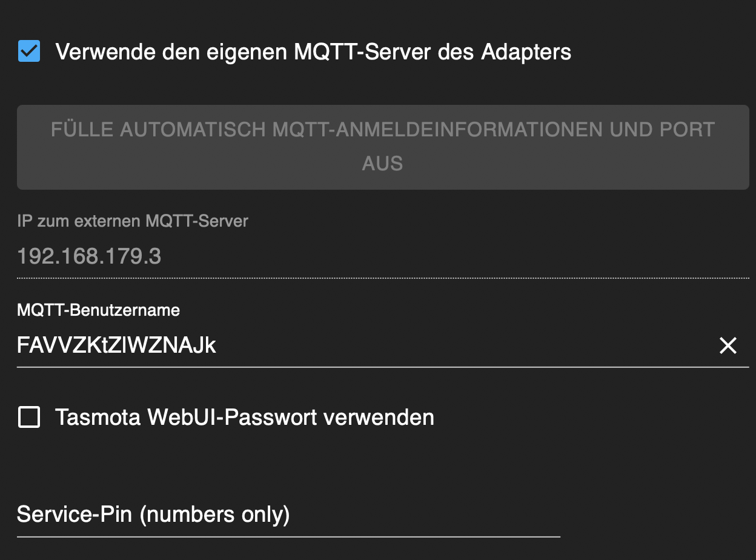Clear the MQTT-Benutzername field with the X icon
Screen dimensions: 756x560
coord(728,345)
